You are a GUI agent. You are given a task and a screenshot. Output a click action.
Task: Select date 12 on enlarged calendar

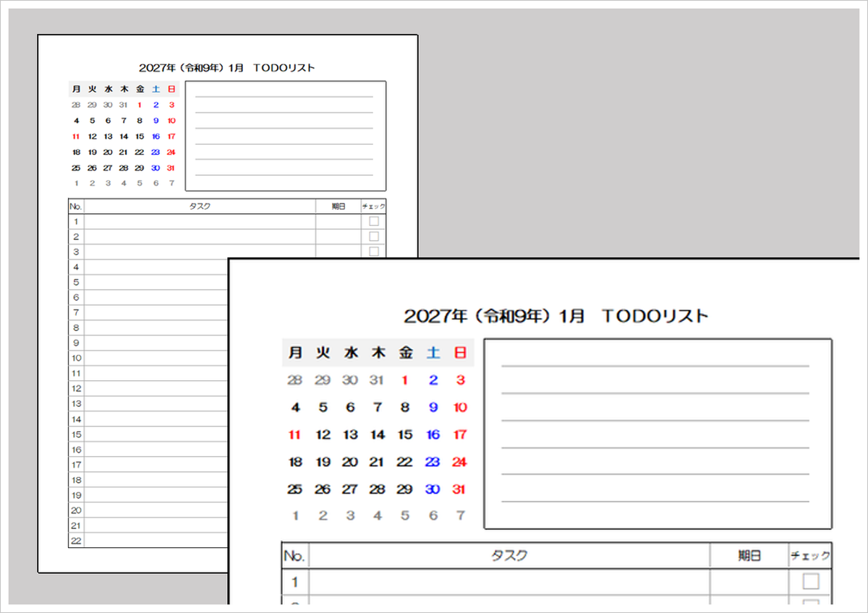323,435
